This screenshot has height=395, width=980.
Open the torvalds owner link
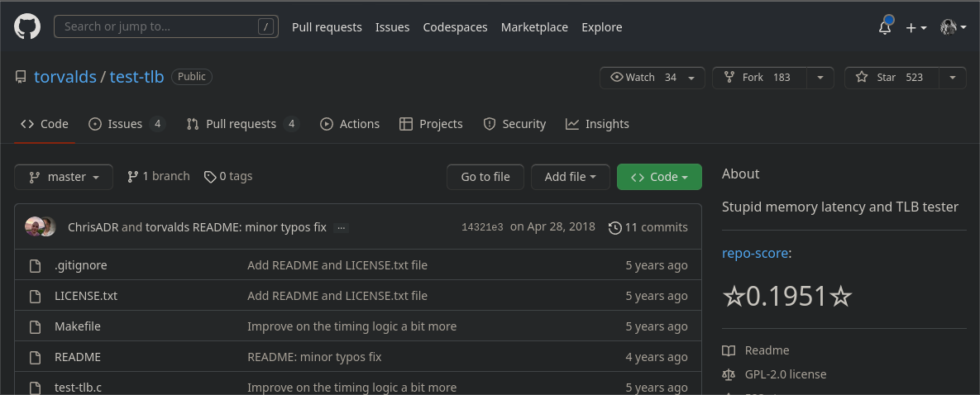(x=65, y=77)
